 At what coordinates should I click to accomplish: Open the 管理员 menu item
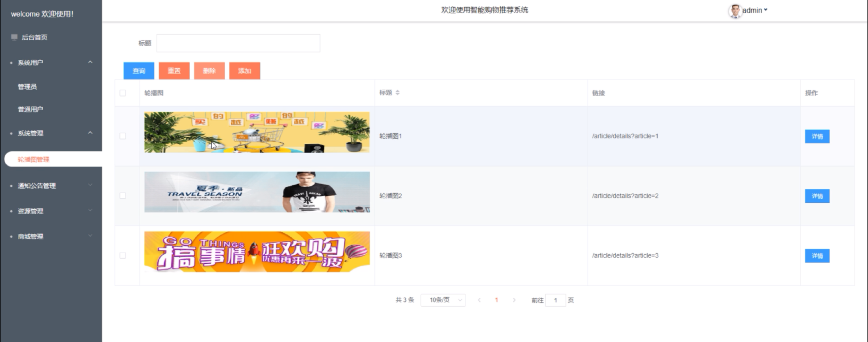click(27, 86)
